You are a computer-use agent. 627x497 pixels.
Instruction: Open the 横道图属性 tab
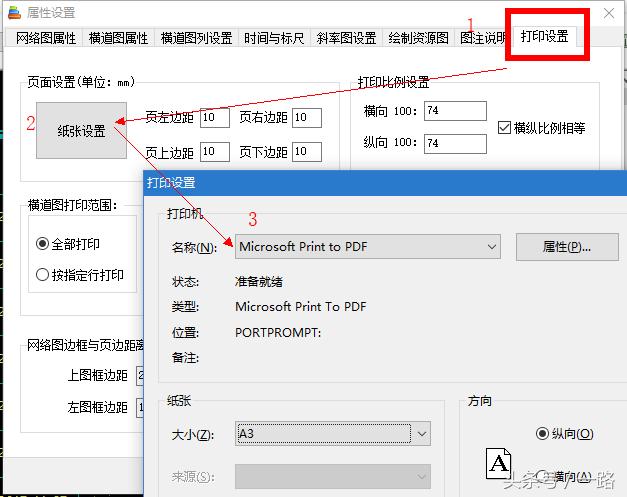point(118,38)
